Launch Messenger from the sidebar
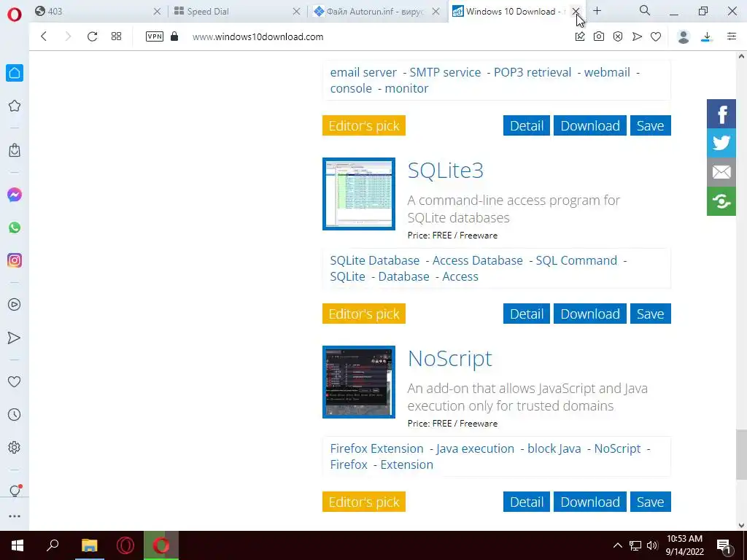The height and width of the screenshot is (560, 747). click(15, 195)
